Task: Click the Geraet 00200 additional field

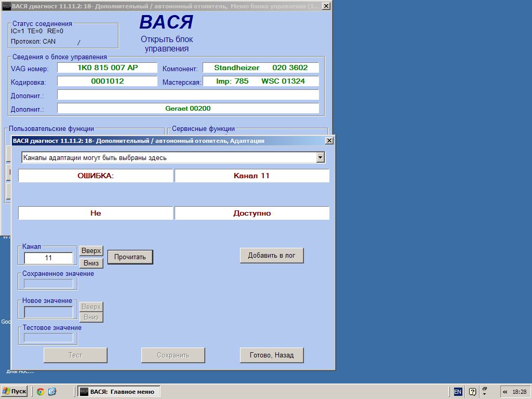Action: pyautogui.click(x=188, y=108)
